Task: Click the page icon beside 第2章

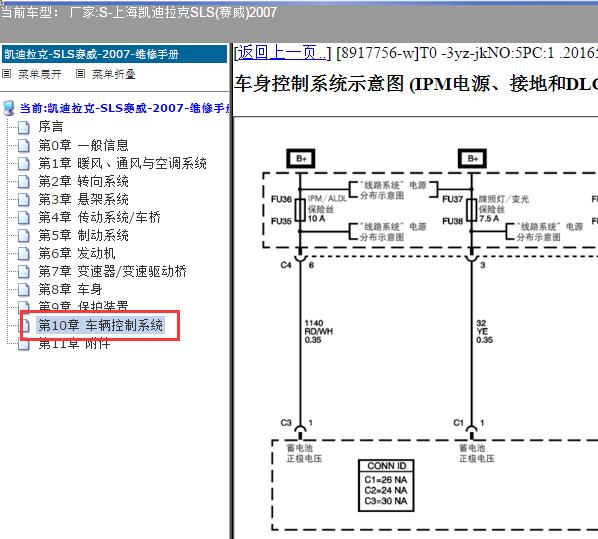Action: pyautogui.click(x=24, y=182)
